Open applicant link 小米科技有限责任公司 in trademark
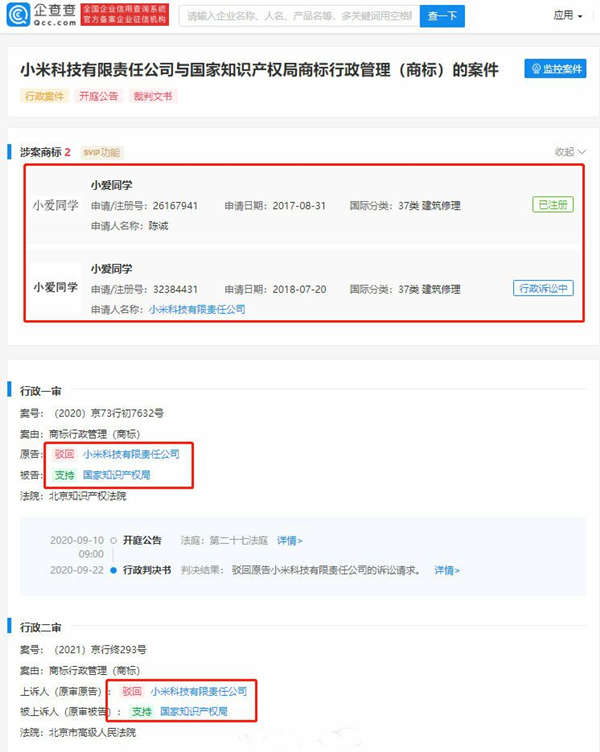Screen dimensions: 600x752 click(x=197, y=309)
